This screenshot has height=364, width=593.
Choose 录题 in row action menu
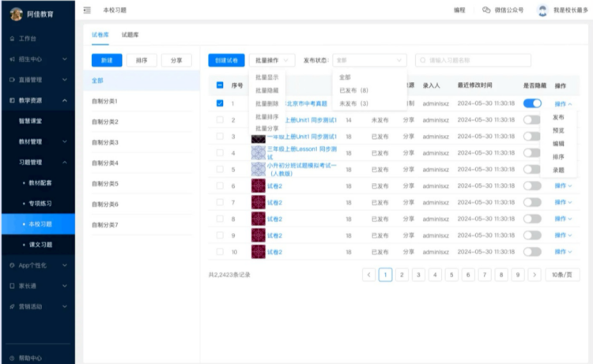(x=558, y=170)
